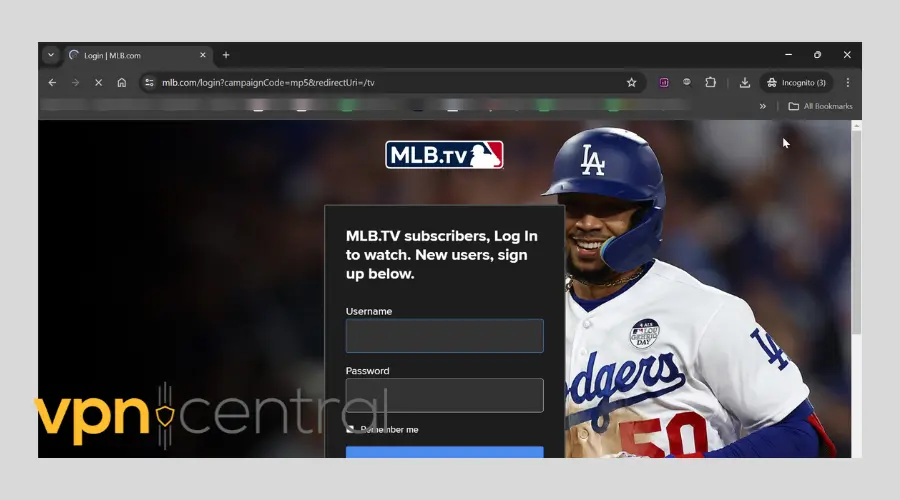This screenshot has width=900, height=500.
Task: Stop loading the page
Action: (99, 83)
